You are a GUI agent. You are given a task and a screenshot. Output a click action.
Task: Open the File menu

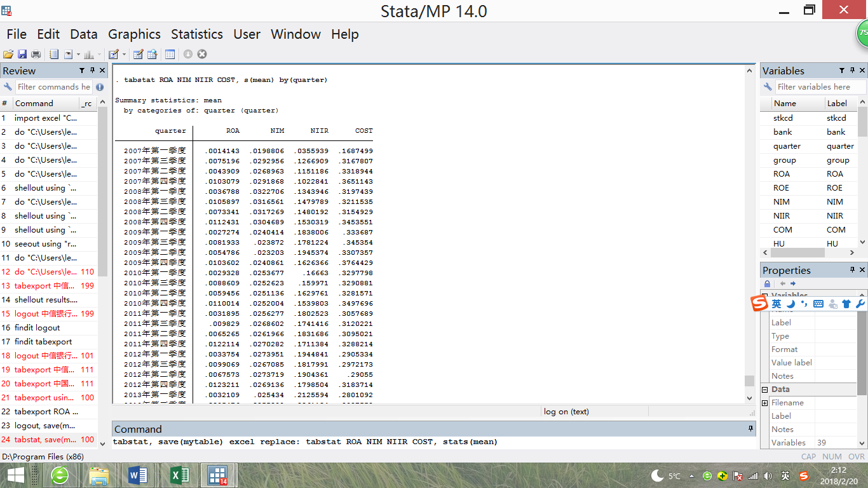click(17, 34)
